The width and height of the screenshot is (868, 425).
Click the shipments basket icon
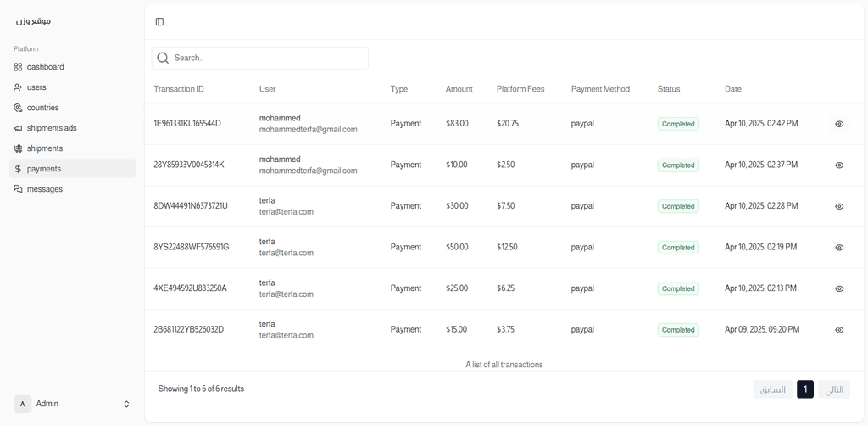(x=19, y=148)
